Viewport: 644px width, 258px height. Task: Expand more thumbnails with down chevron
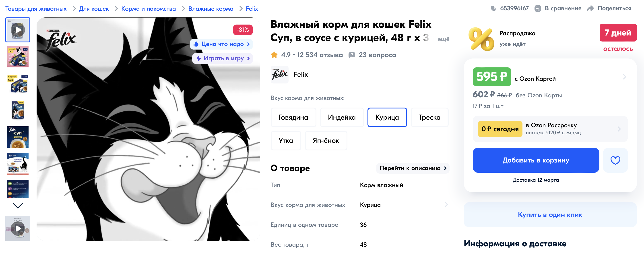tap(18, 206)
